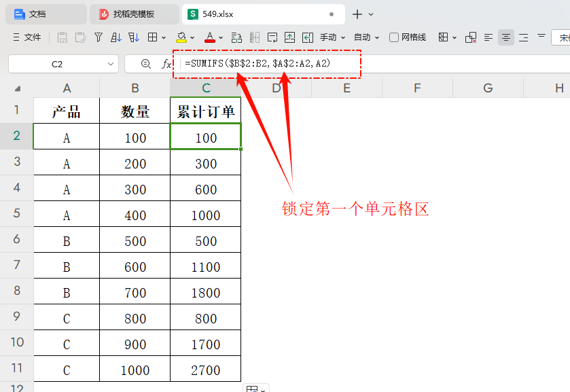
Task: Align text right
Action: point(524,37)
